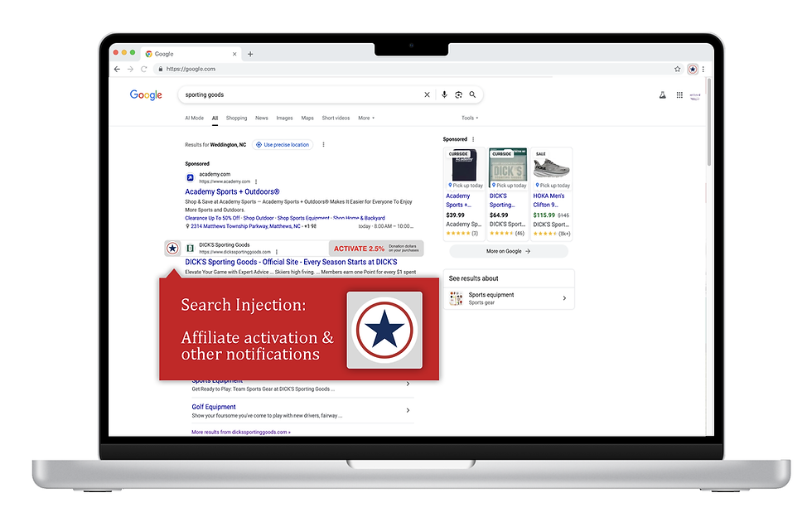The width and height of the screenshot is (812, 517).
Task: Expand Sports equipment result arrow
Action: coord(564,298)
